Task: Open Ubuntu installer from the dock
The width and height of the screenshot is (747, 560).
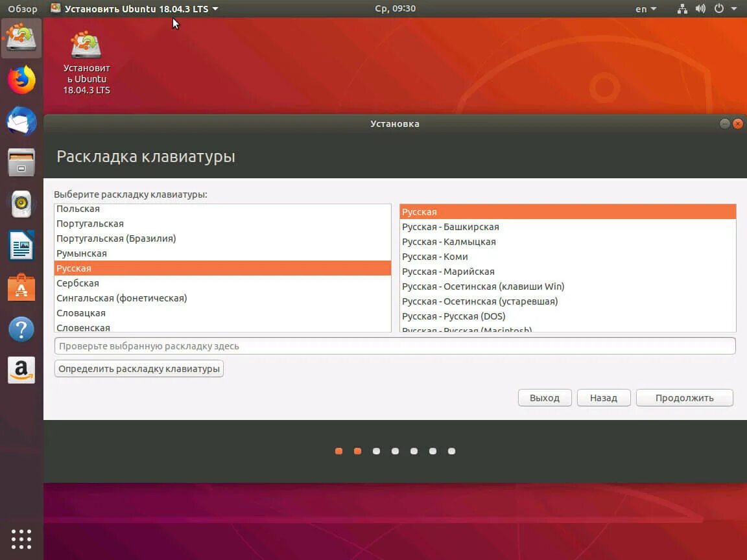Action: pyautogui.click(x=21, y=38)
